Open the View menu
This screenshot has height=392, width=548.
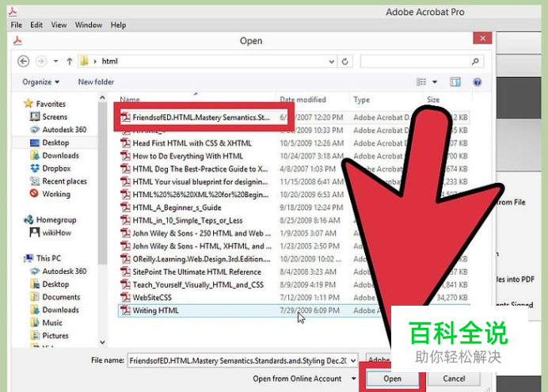(59, 25)
